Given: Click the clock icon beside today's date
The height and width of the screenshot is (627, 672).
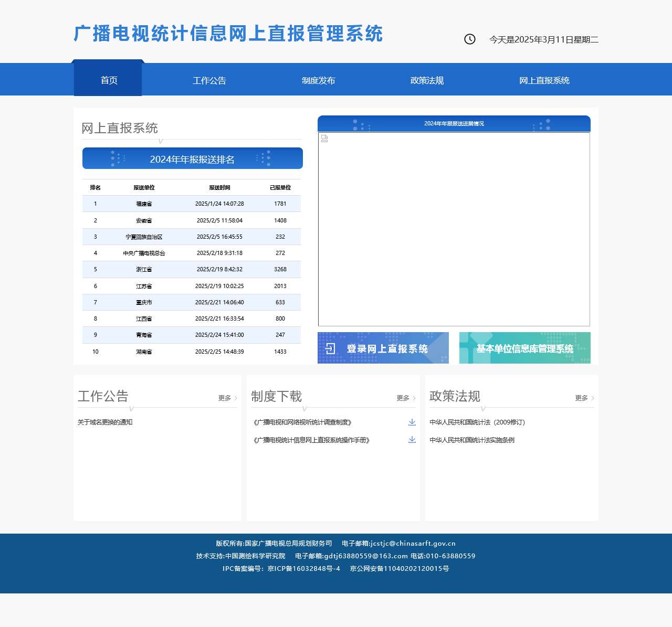Looking at the screenshot, I should tap(469, 38).
